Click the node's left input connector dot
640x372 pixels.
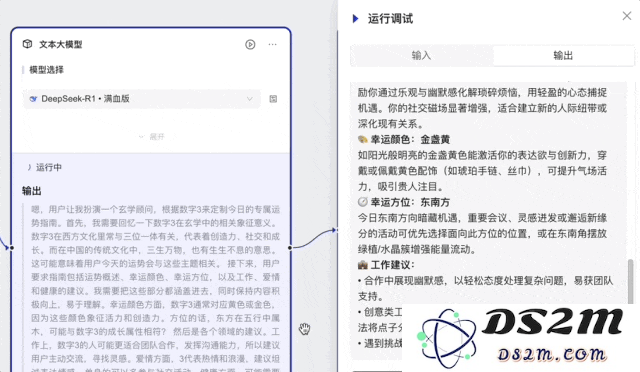(12, 247)
